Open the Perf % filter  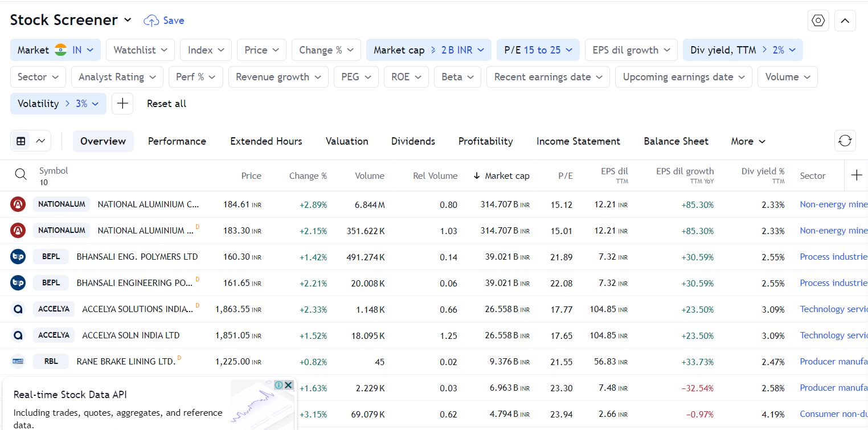pos(196,77)
